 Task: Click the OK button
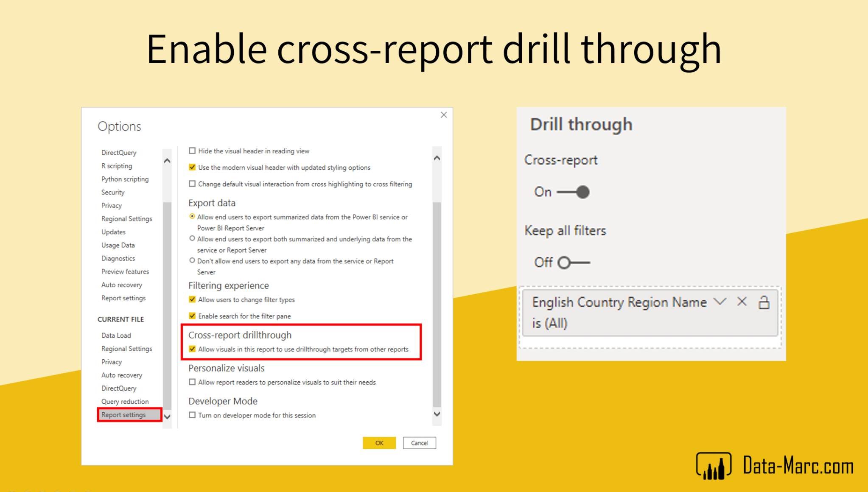click(379, 442)
